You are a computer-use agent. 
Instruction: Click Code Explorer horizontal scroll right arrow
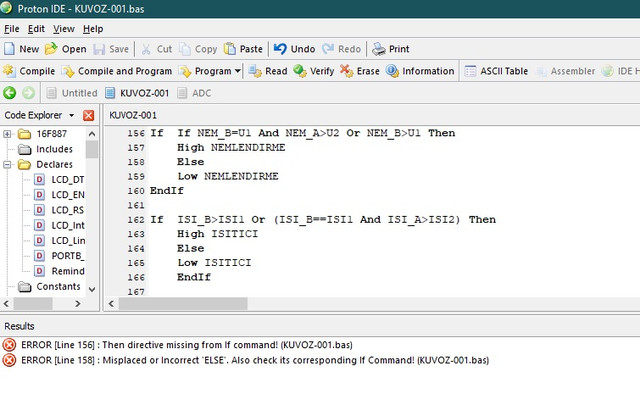click(x=78, y=304)
